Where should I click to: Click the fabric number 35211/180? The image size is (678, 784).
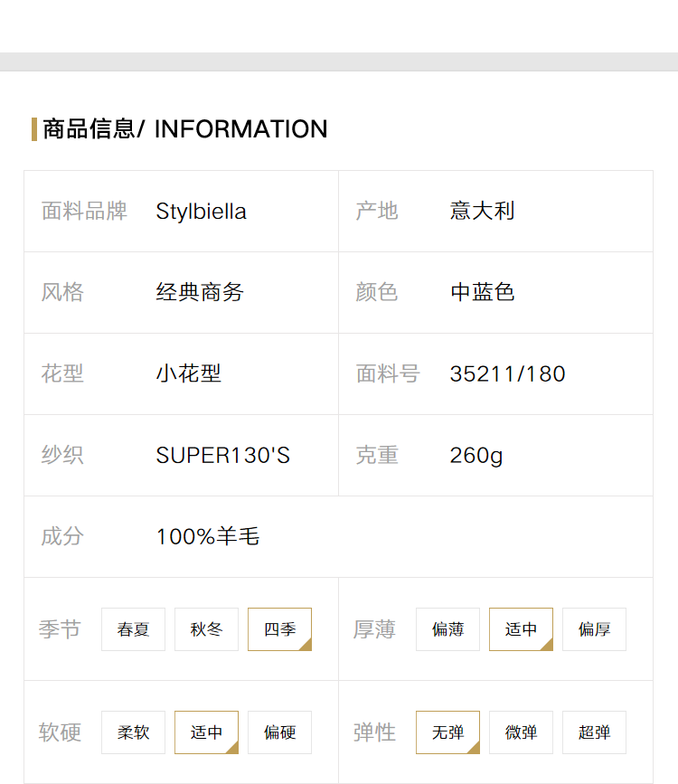coord(507,374)
